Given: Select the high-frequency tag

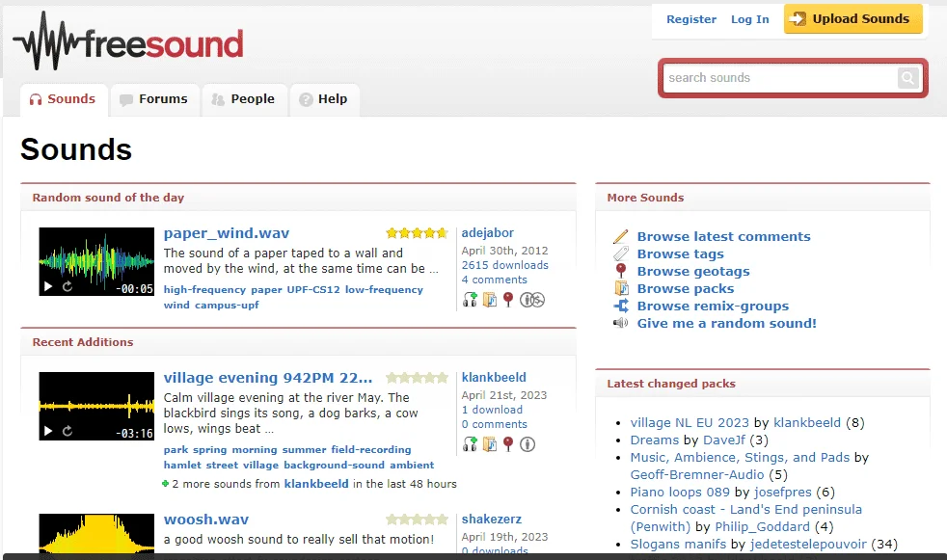Looking at the screenshot, I should click(204, 290).
